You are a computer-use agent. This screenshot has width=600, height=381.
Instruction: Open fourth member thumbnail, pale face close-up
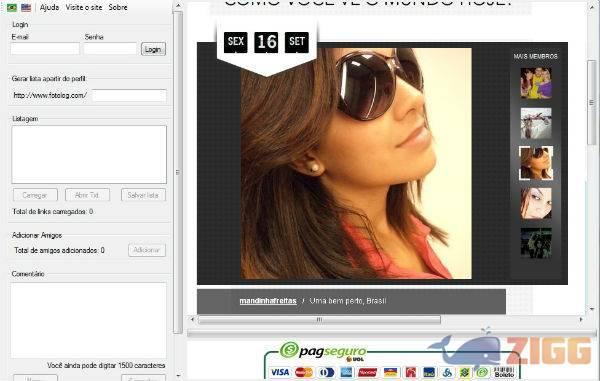[536, 203]
